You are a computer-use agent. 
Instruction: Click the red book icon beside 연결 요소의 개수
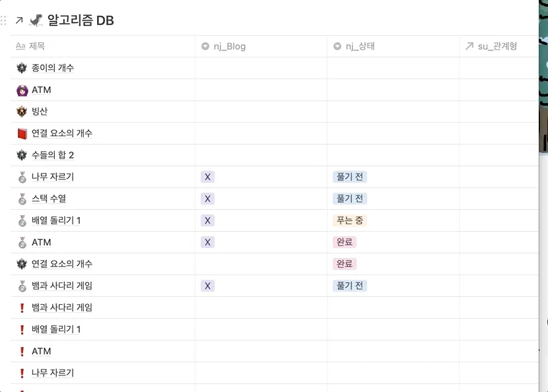(22, 133)
